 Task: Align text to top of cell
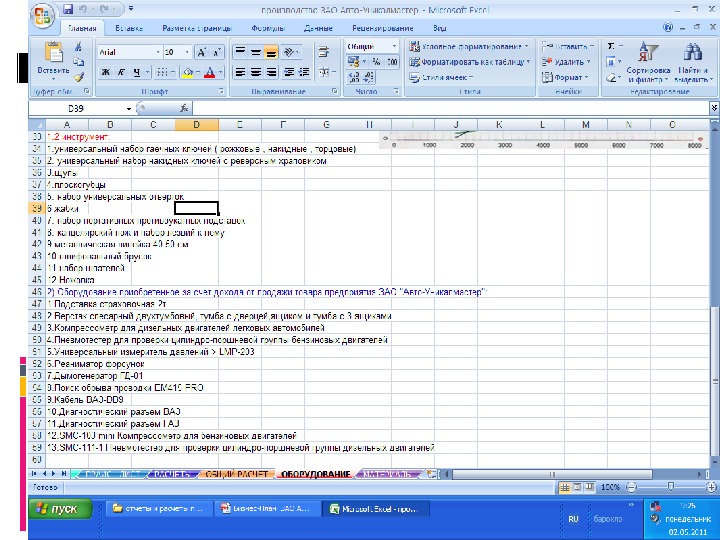pos(240,52)
